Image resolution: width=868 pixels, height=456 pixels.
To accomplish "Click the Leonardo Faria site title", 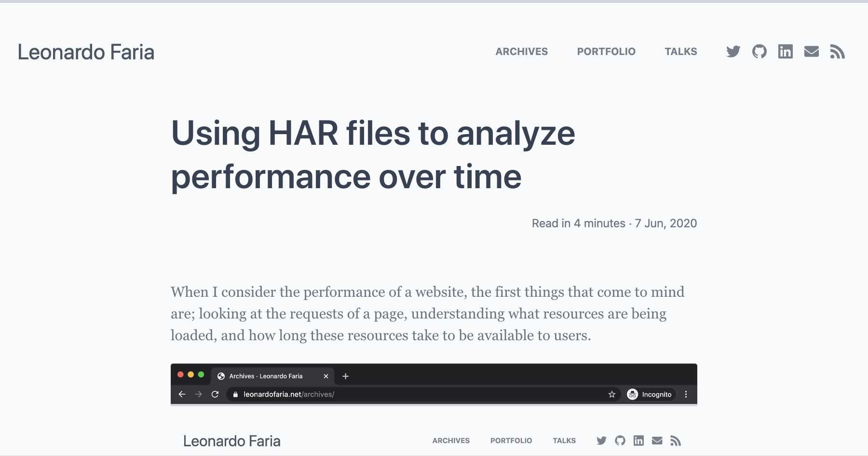I will pyautogui.click(x=86, y=52).
